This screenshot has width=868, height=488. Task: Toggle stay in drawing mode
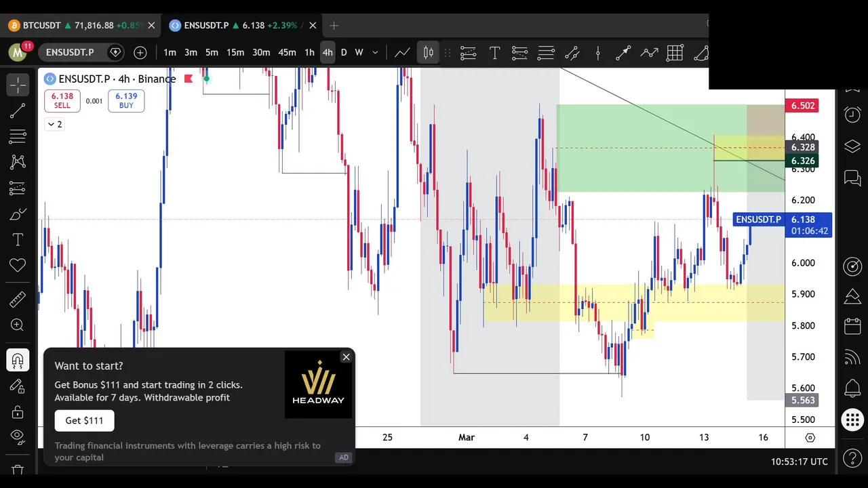(18, 386)
